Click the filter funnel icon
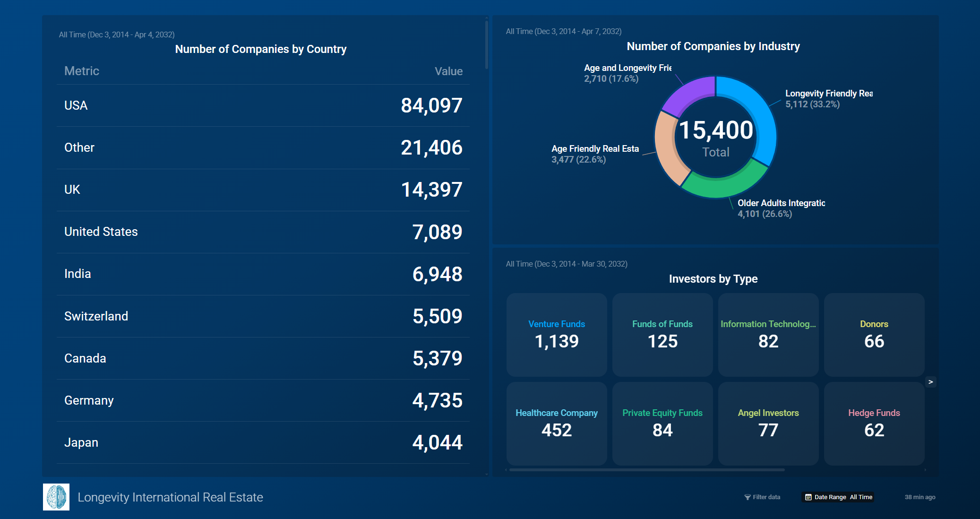 coord(747,497)
